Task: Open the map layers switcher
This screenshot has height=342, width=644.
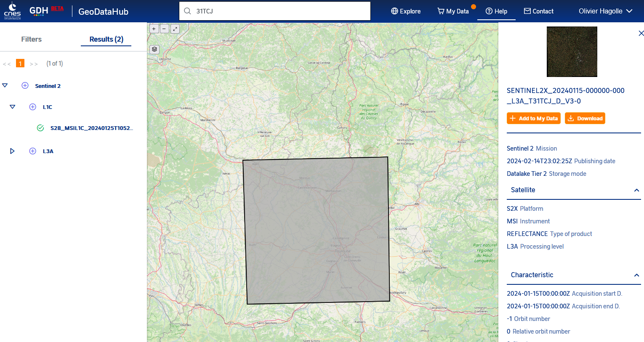Action: pyautogui.click(x=154, y=49)
